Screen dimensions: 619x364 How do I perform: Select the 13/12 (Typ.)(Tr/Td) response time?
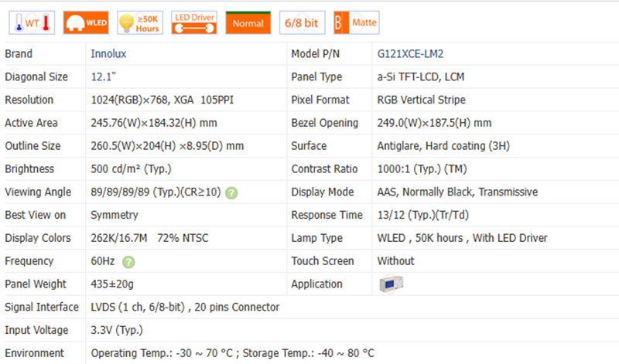coord(423,215)
